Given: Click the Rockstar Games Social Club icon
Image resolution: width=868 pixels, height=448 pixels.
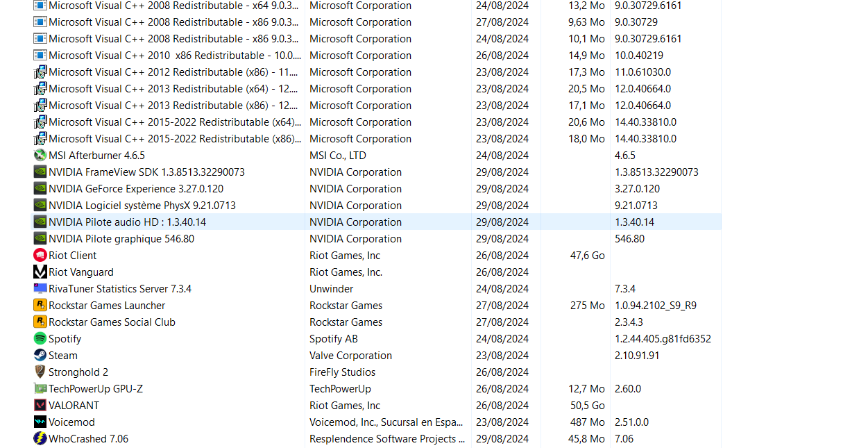Looking at the screenshot, I should coord(40,322).
